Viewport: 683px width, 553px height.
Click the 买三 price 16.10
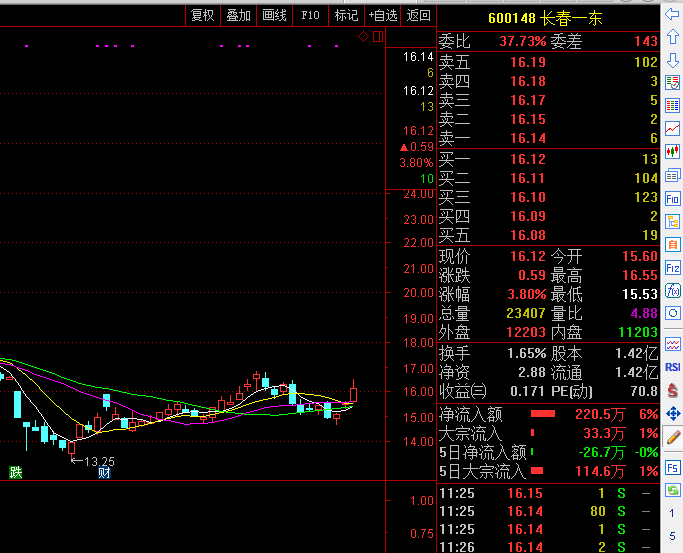click(x=528, y=197)
